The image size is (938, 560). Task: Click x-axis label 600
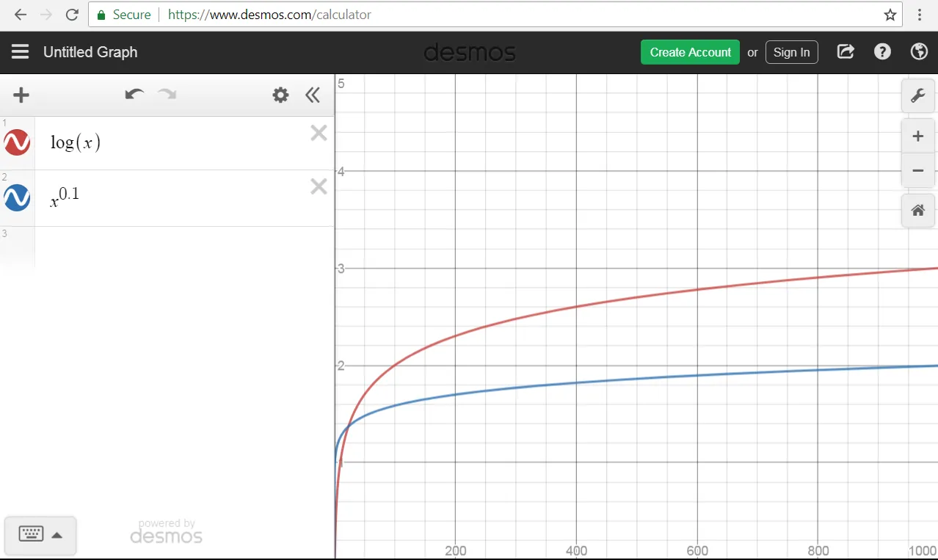(x=697, y=551)
